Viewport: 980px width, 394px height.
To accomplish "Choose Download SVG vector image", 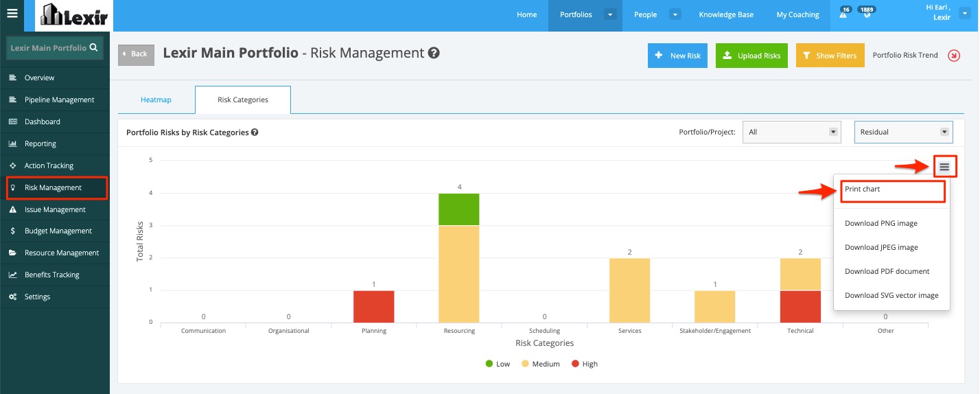I will pos(892,295).
